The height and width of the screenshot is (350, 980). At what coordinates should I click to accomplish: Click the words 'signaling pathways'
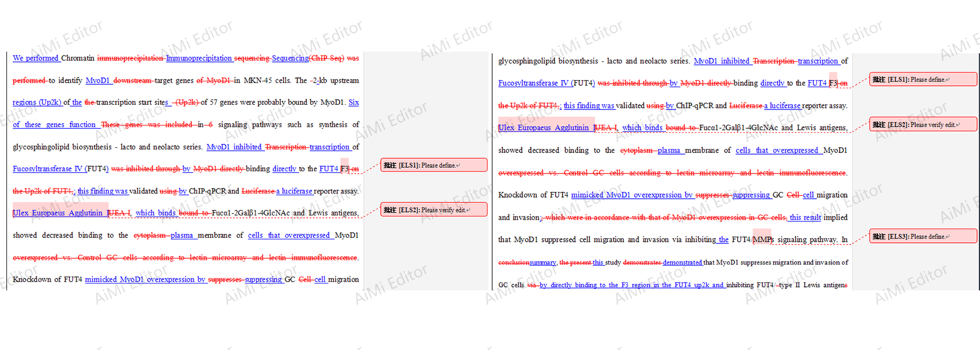pos(250,124)
